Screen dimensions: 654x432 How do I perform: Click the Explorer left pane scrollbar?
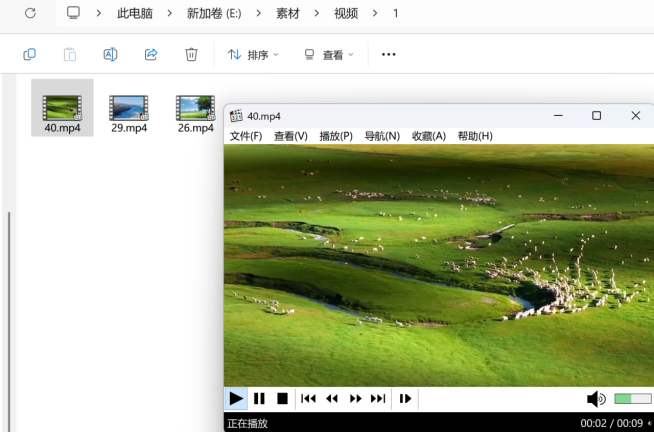9,321
